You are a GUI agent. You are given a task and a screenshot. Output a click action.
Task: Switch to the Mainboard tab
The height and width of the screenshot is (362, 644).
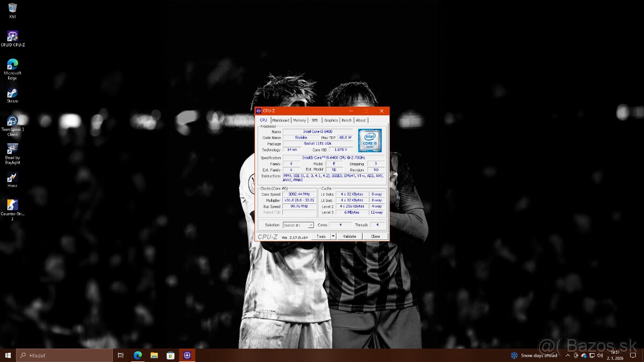click(x=281, y=121)
